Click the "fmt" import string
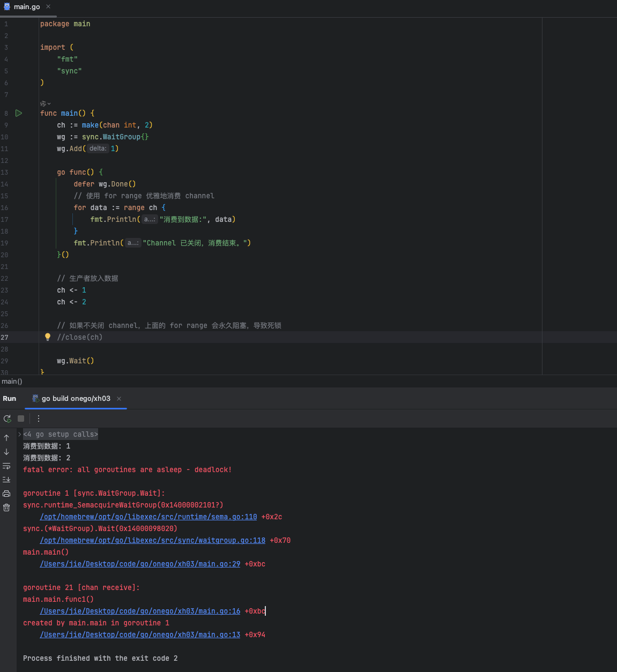617x672 pixels. 68,59
